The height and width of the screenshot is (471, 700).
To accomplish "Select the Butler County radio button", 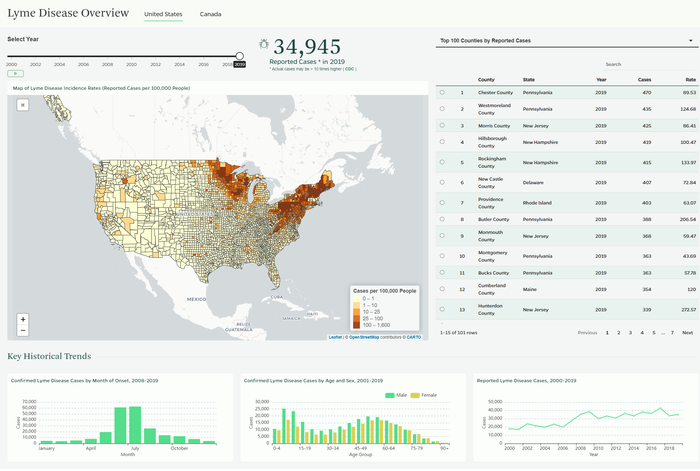I will click(442, 219).
